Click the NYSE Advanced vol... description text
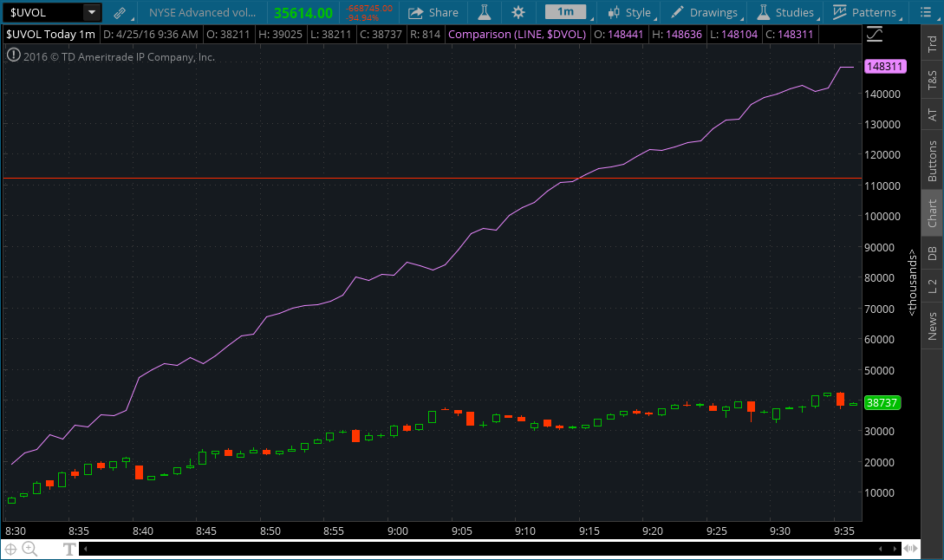Viewport: 944px width, 560px height. (x=202, y=13)
